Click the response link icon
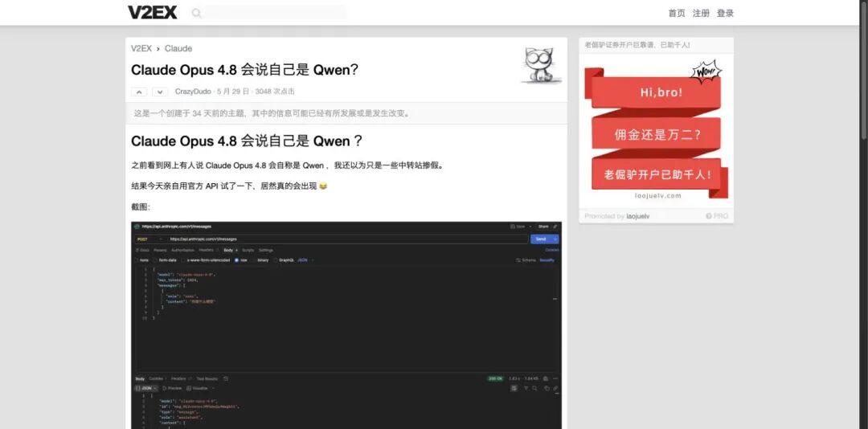This screenshot has width=868, height=429. tap(555, 388)
